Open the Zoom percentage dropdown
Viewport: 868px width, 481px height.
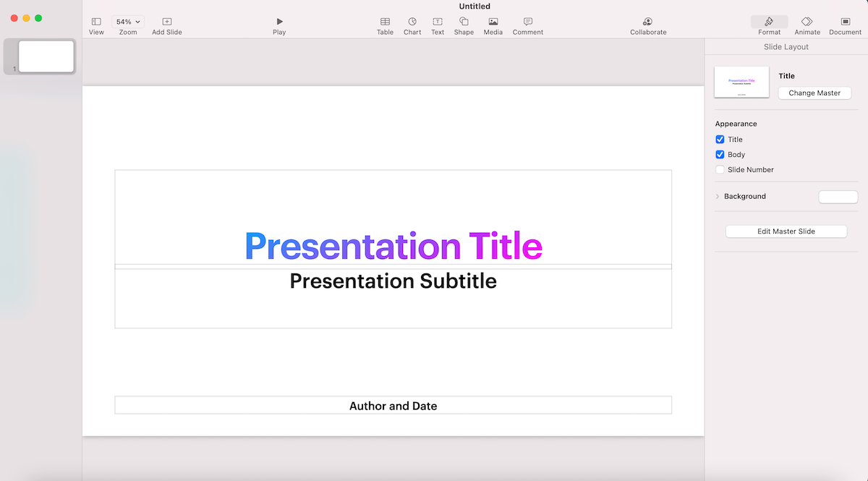(128, 22)
